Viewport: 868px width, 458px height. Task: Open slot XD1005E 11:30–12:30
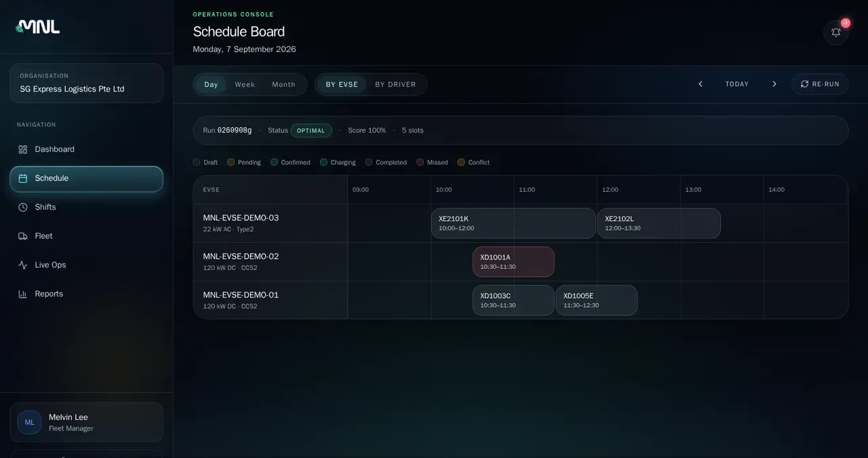point(597,300)
